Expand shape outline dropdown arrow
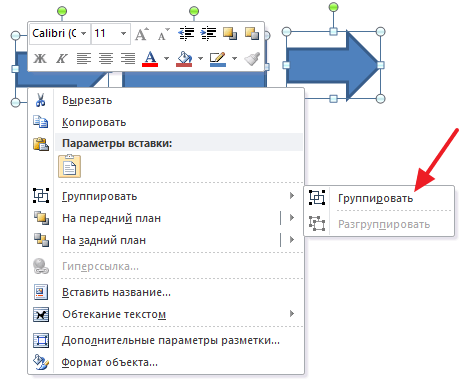 coord(234,59)
